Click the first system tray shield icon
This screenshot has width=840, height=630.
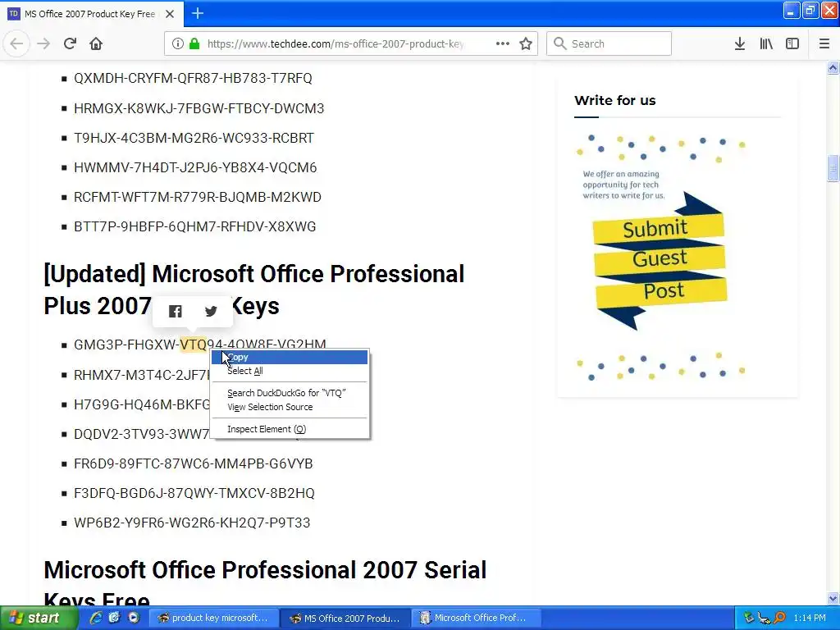click(x=749, y=618)
